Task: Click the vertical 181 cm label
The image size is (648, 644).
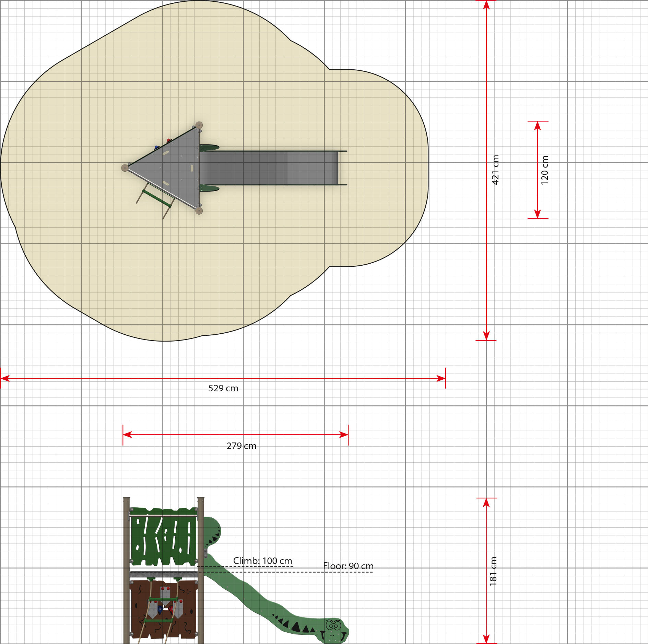Action: coord(493,571)
